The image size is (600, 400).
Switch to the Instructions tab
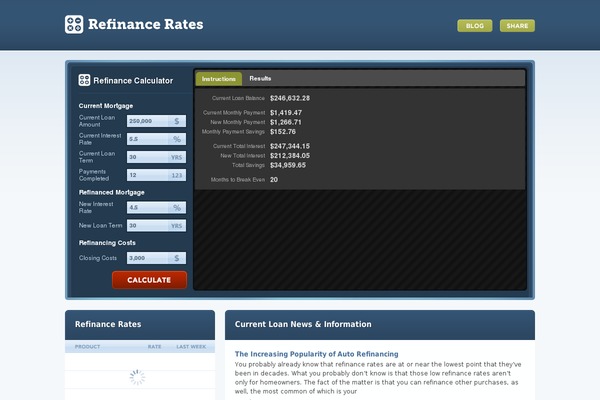tap(219, 79)
